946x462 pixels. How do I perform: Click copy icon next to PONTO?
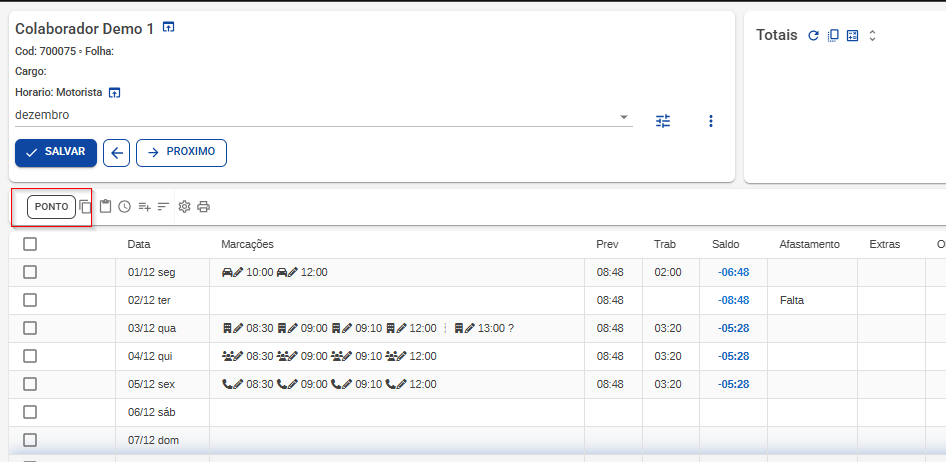(x=86, y=207)
